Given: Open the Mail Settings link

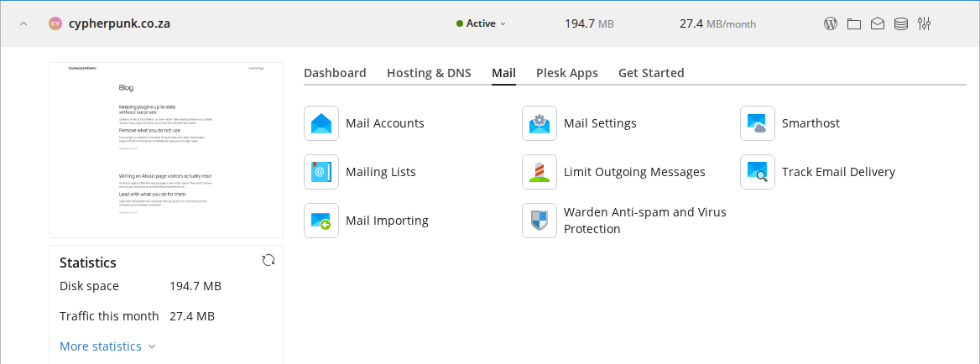Looking at the screenshot, I should point(600,123).
